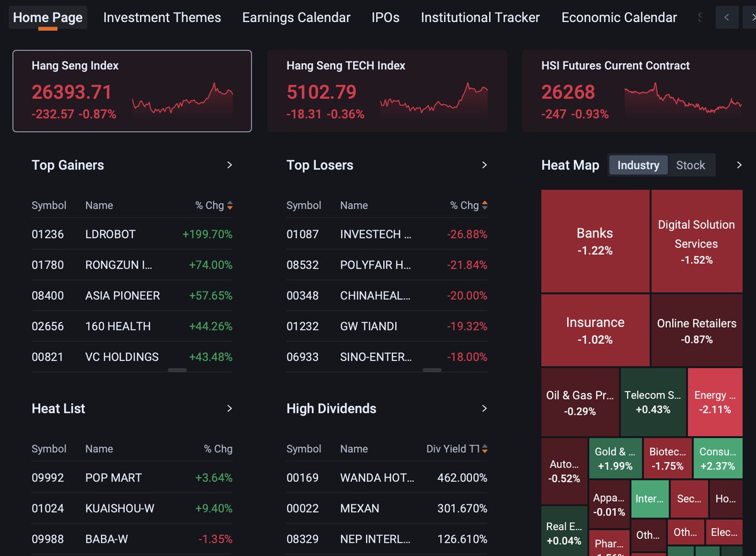
Task: Select 160 HEALTH stock row
Action: 132,327
